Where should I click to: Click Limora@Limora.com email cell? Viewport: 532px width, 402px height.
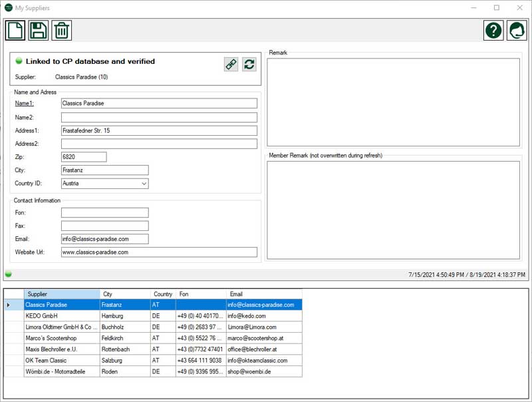(x=264, y=327)
